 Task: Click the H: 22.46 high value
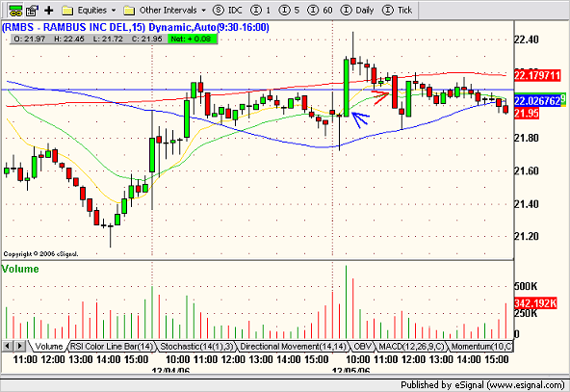tap(69, 39)
